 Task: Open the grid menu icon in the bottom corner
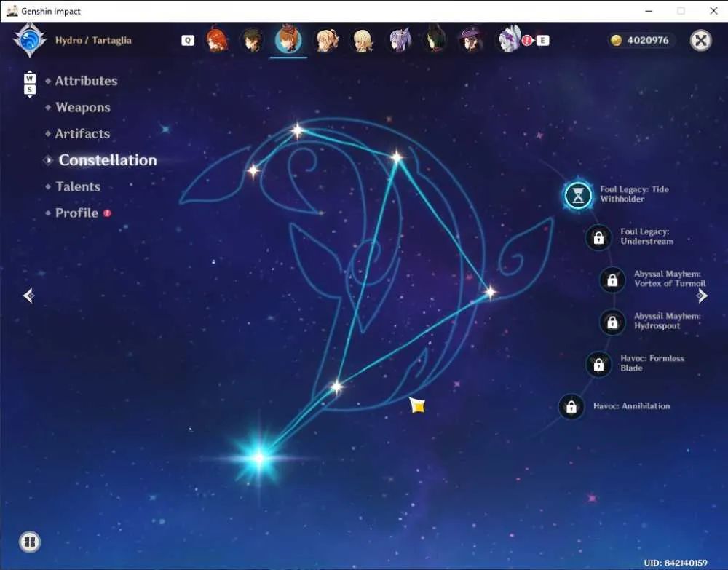coord(30,542)
